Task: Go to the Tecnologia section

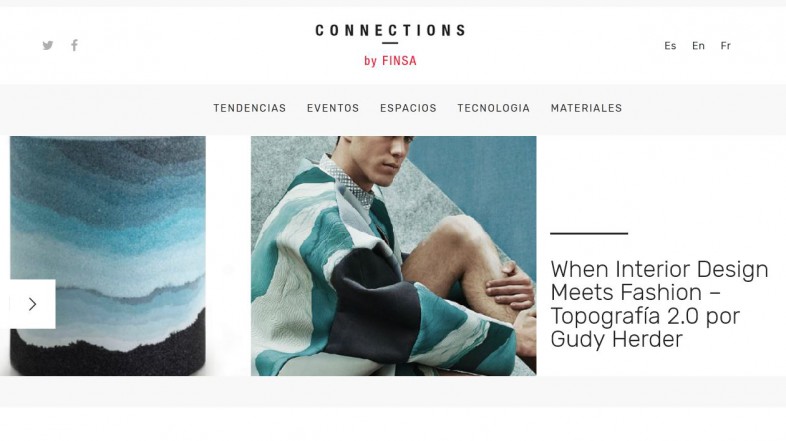Action: (x=493, y=108)
